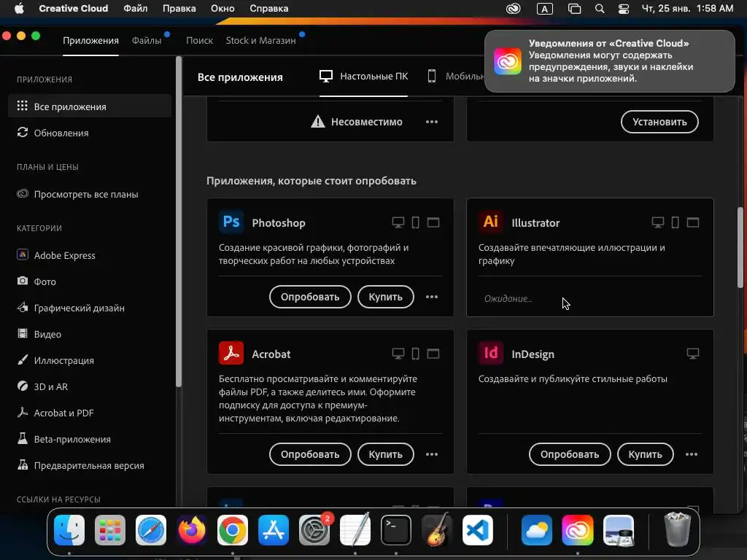Click the Несовместимо warning icon

tap(318, 122)
